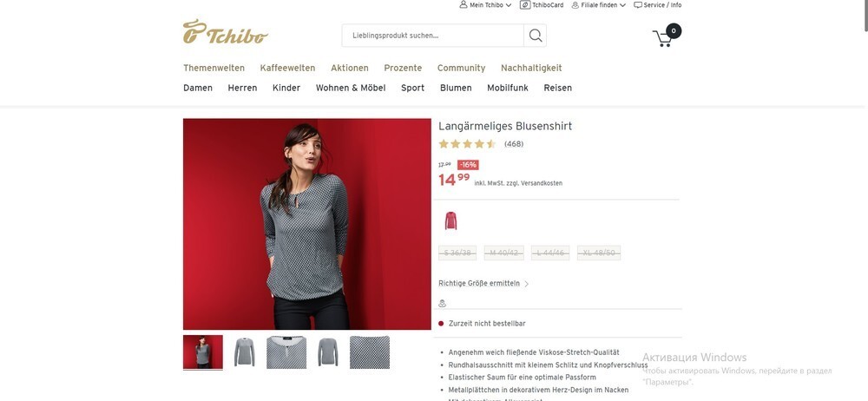This screenshot has height=401, width=868.
Task: Click the Tchibo logo
Action: [x=226, y=32]
